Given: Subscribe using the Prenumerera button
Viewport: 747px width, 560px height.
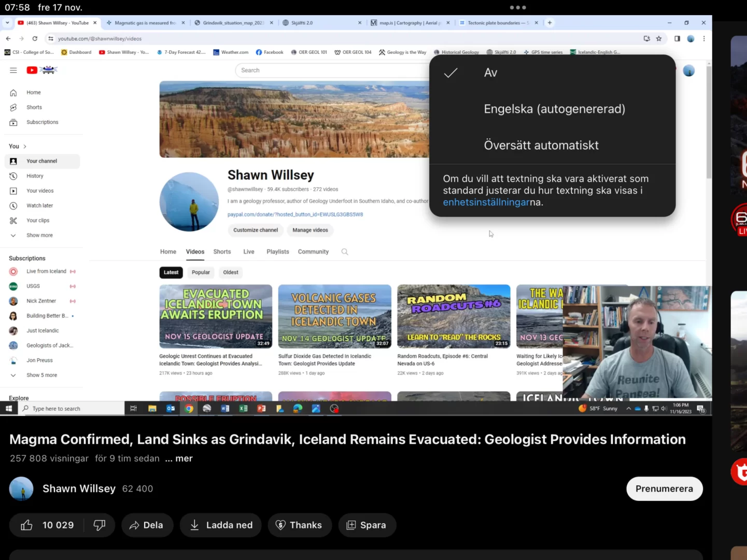Looking at the screenshot, I should coord(664,489).
